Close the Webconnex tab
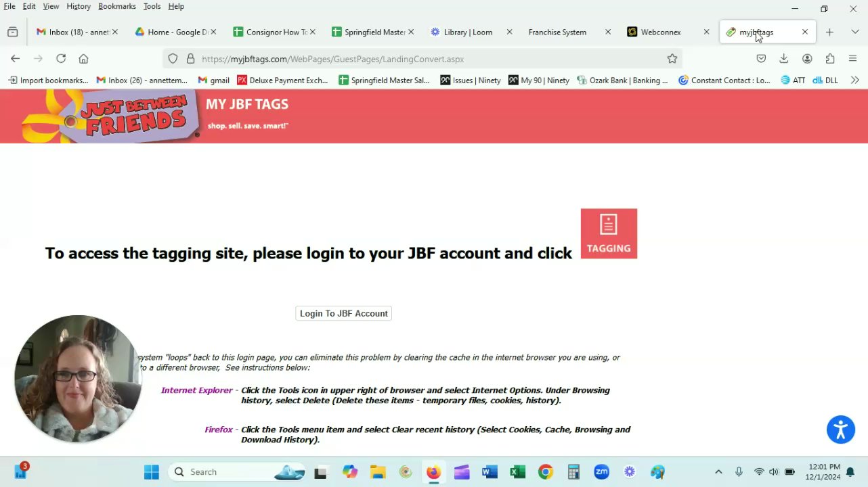This screenshot has width=868, height=487. [x=706, y=32]
